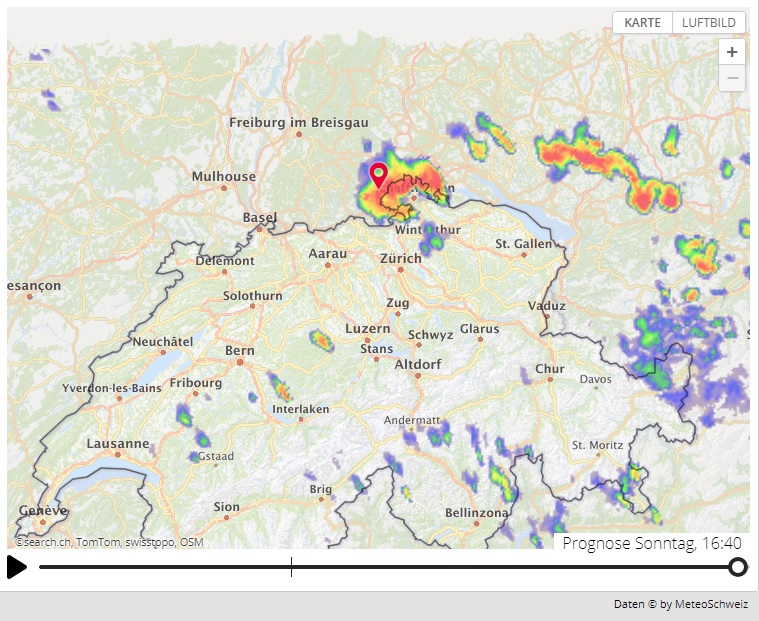Click the Genève city label

[43, 510]
